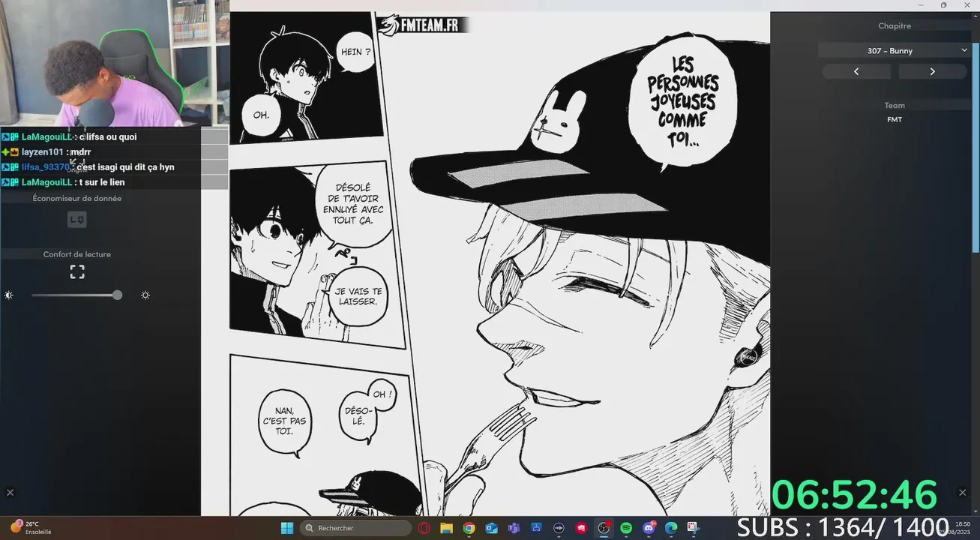Click LaMagouiLL's message 'c lifsa ou quoi'

[108, 137]
